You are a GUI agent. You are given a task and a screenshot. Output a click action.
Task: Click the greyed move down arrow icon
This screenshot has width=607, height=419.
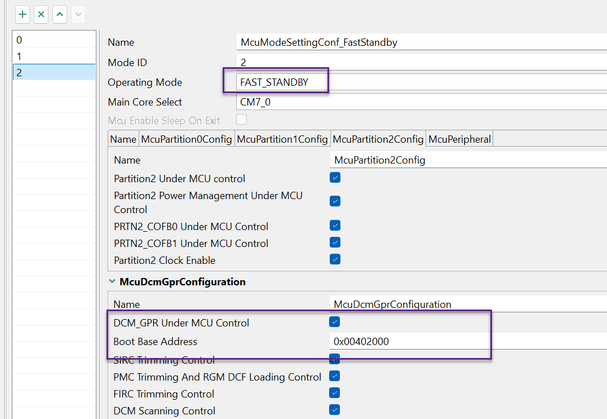pyautogui.click(x=78, y=15)
